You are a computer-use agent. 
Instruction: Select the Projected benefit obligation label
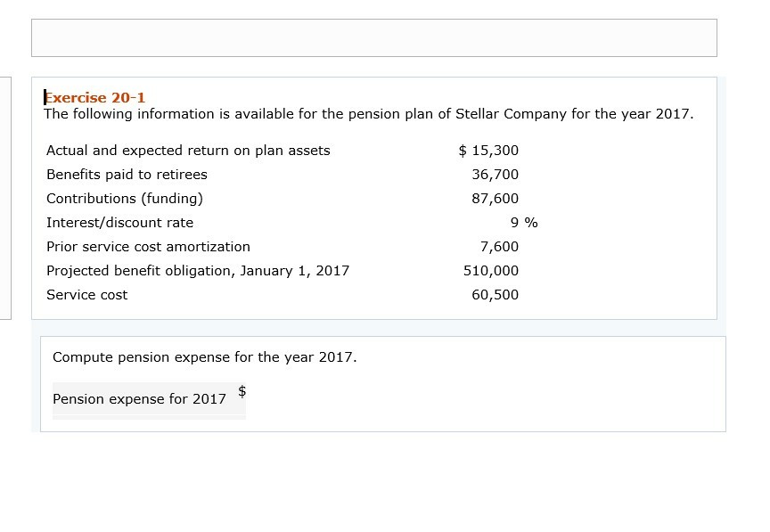198,271
